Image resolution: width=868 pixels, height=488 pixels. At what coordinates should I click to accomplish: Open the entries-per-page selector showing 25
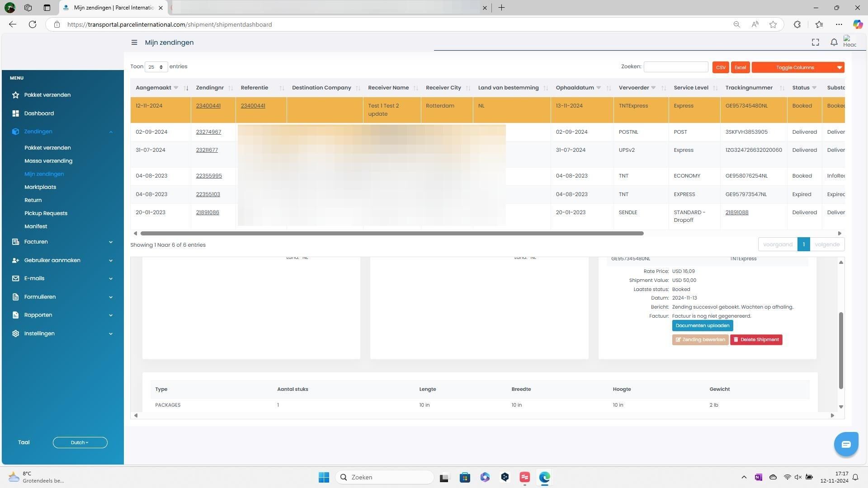156,67
